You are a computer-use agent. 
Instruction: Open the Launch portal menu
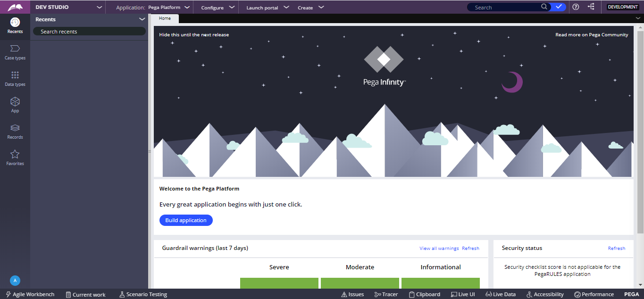[268, 7]
